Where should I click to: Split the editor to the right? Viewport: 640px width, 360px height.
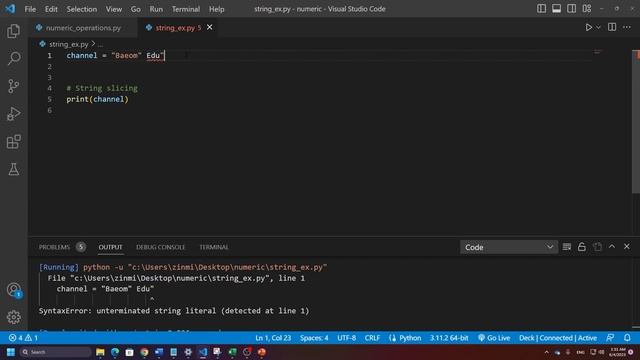coord(612,27)
